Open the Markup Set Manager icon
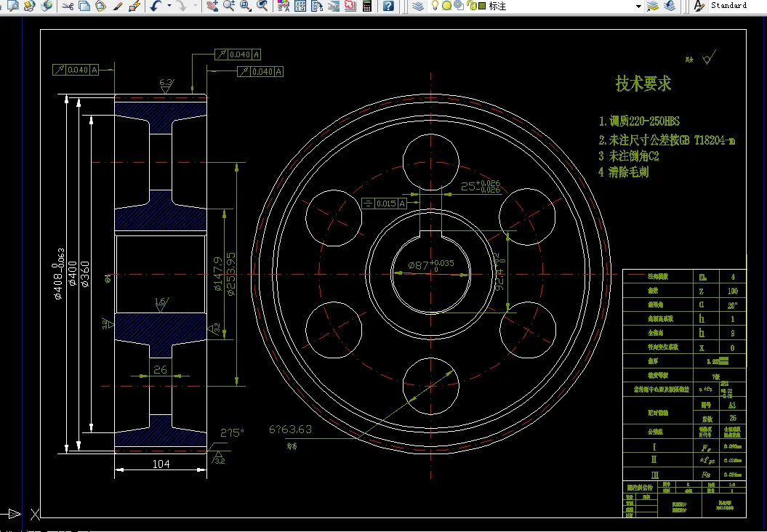This screenshot has width=767, height=532. click(x=350, y=6)
